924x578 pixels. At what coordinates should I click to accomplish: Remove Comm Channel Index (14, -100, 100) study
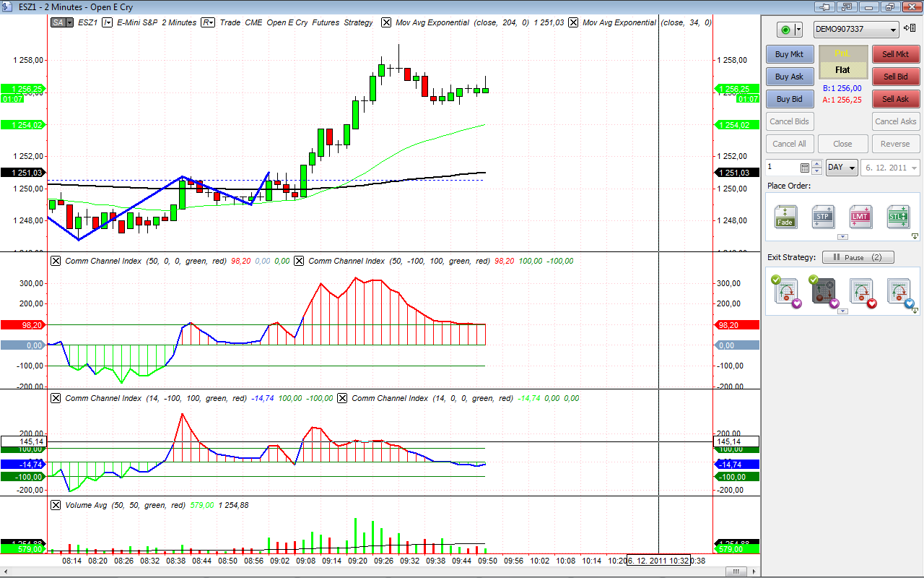pos(56,398)
